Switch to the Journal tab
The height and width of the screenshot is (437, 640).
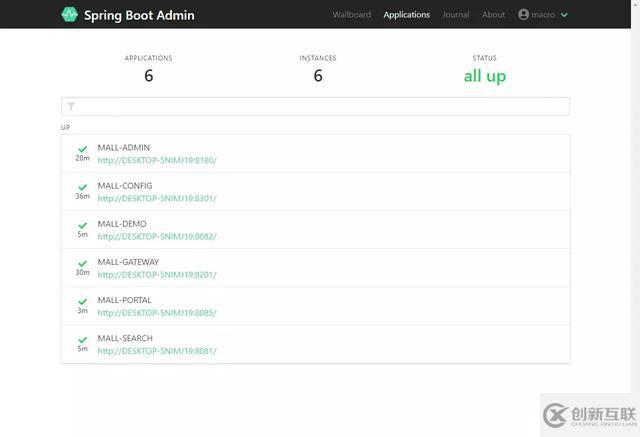pyautogui.click(x=456, y=15)
